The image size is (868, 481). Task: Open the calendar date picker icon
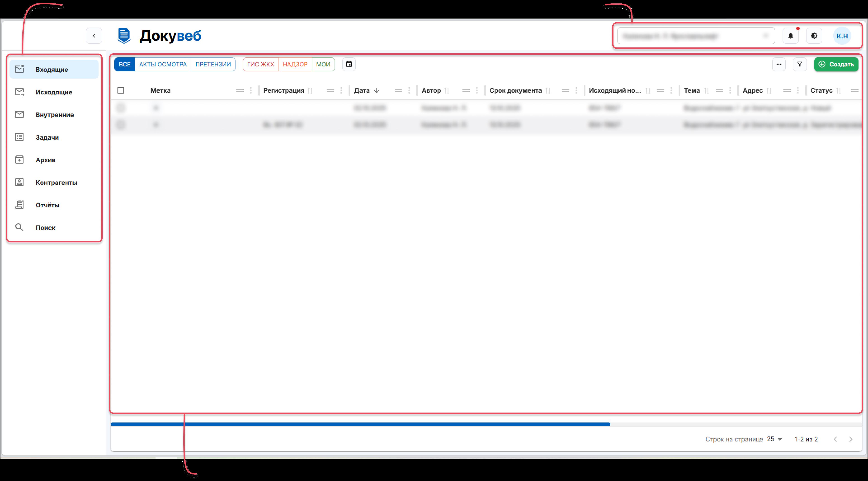pyautogui.click(x=349, y=64)
